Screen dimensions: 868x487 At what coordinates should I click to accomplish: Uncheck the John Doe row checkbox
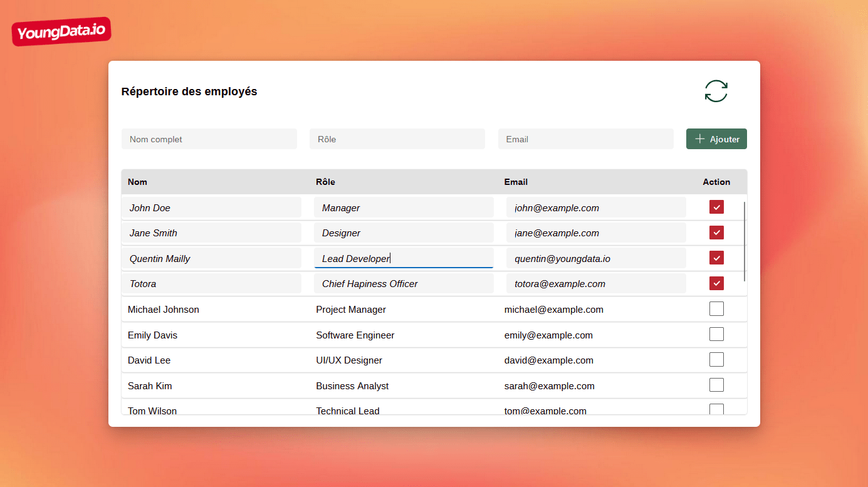[x=716, y=207]
